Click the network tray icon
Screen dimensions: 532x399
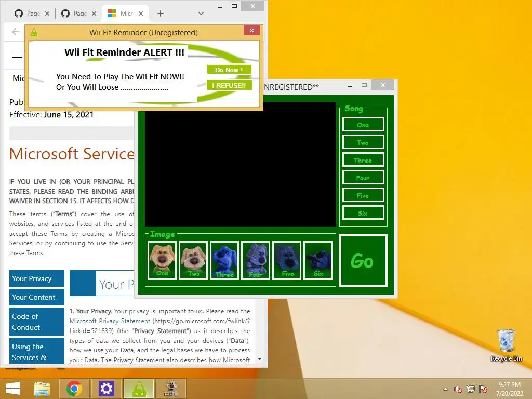pos(471,389)
